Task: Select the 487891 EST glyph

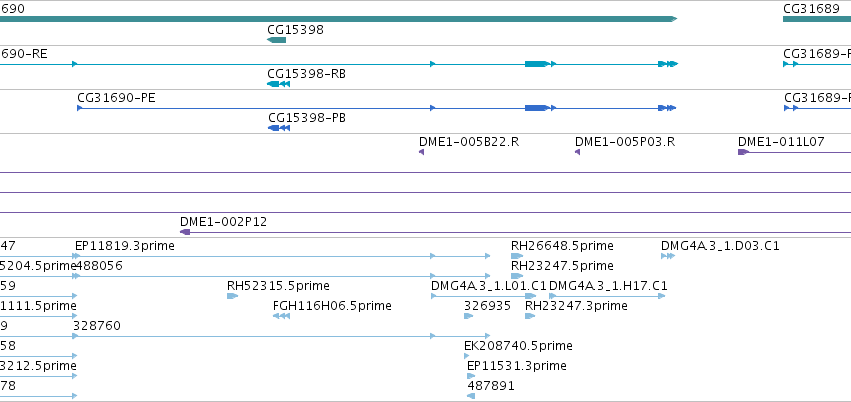Action: pos(471,396)
